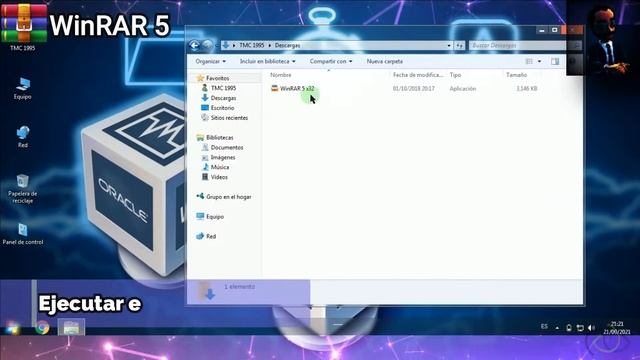Select the Equipo desktop icon
640x360 pixels.
point(22,89)
